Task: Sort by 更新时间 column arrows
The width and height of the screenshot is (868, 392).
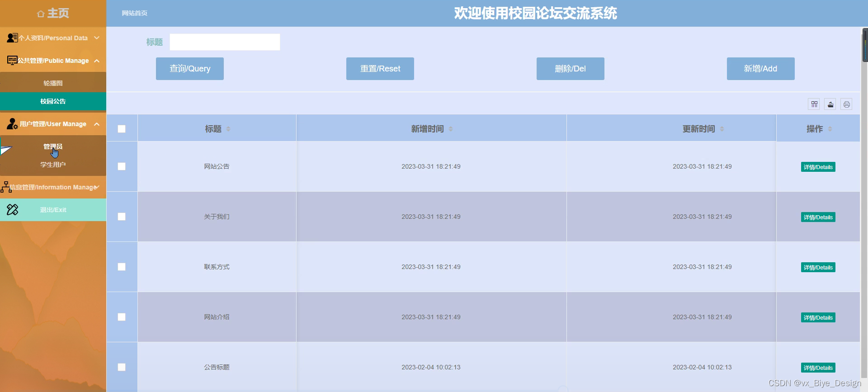Action: tap(722, 129)
